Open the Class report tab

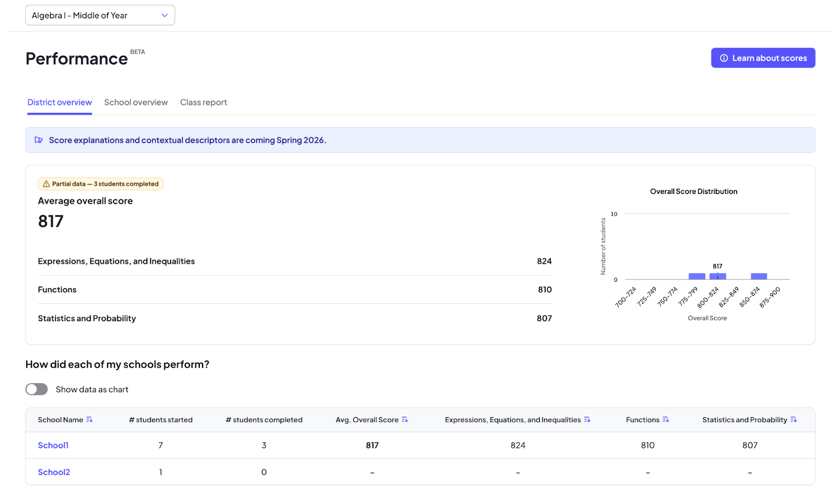click(203, 102)
